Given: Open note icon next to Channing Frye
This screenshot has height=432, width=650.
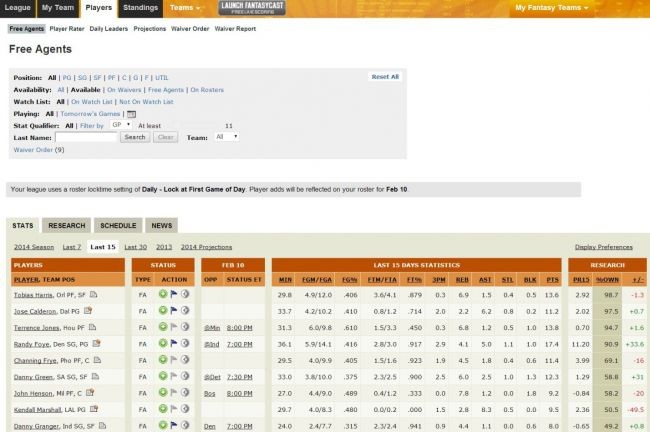Looking at the screenshot, I should (x=97, y=360).
